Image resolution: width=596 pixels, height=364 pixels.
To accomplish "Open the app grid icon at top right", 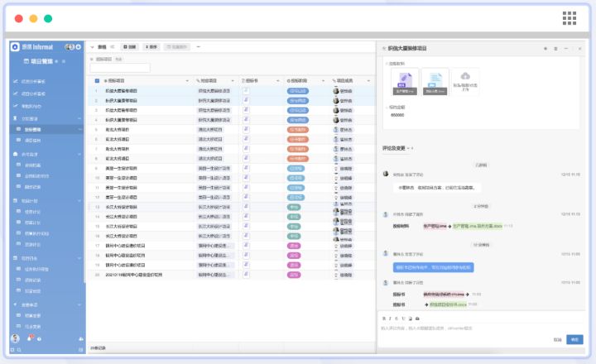I will [x=570, y=17].
